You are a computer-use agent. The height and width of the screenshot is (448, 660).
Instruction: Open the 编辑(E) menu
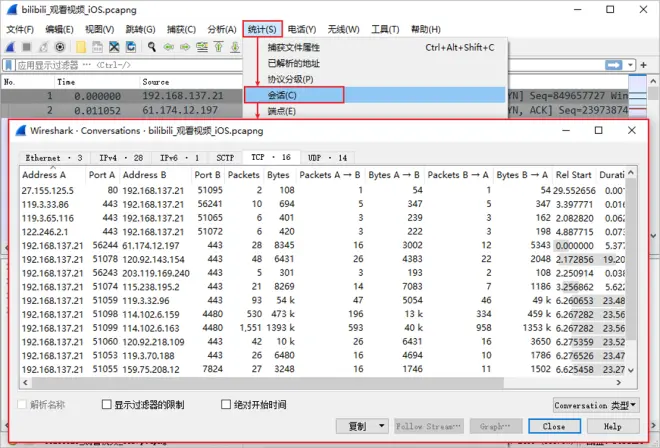click(x=59, y=29)
